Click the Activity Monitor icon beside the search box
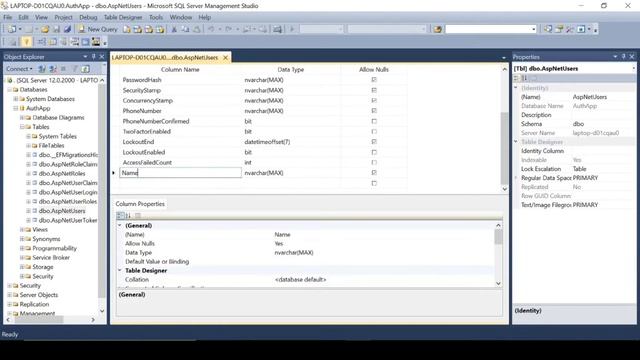 pyautogui.click(x=438, y=29)
